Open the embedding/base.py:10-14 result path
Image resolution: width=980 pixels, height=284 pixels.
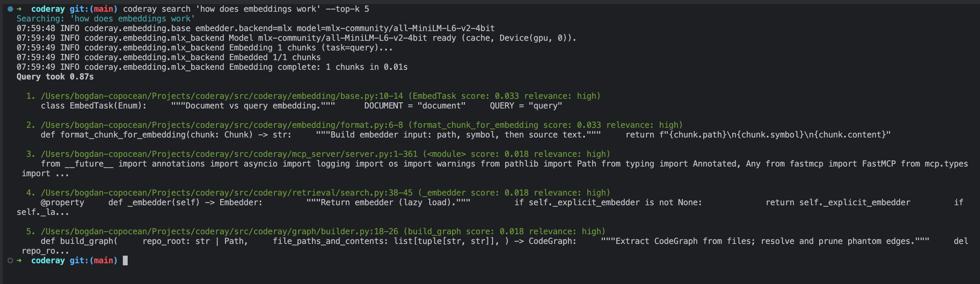[x=222, y=96]
